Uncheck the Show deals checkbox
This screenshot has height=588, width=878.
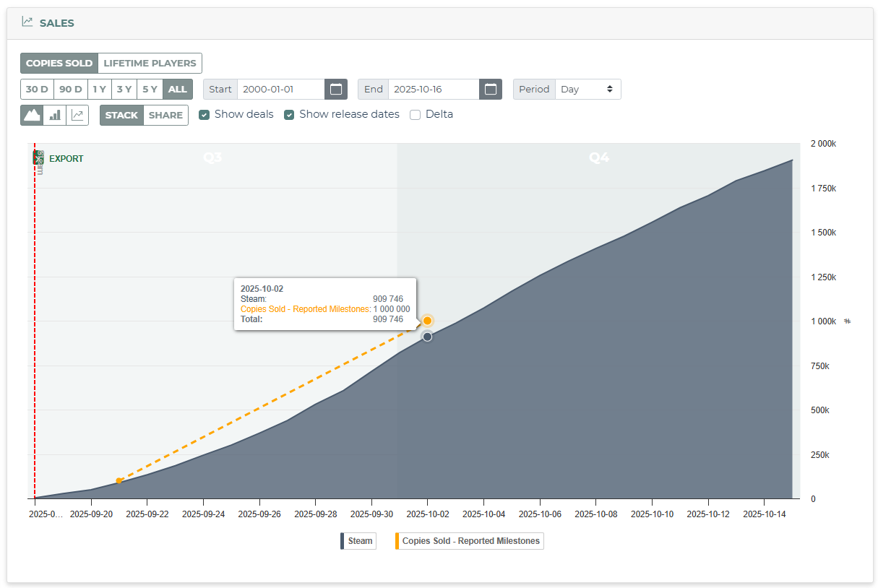(204, 114)
